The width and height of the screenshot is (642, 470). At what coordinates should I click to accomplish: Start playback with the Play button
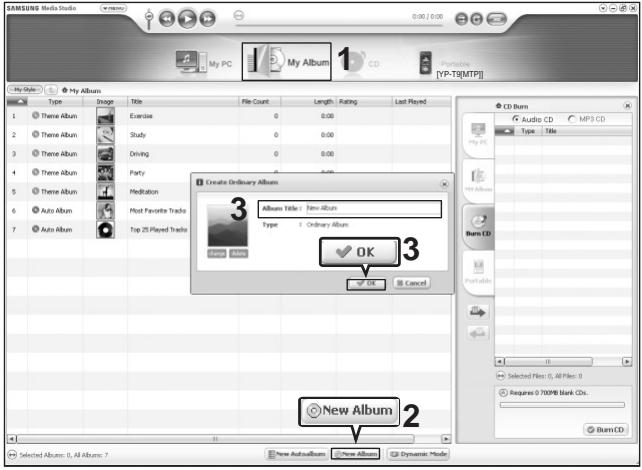click(188, 18)
